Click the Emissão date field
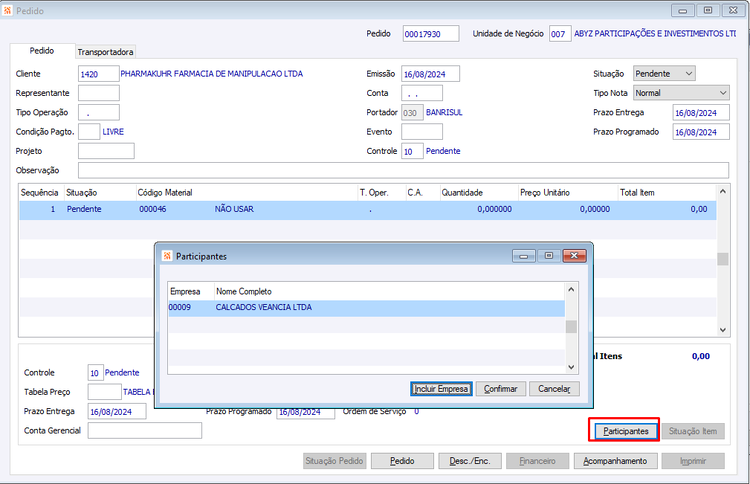This screenshot has width=750, height=484. (430, 74)
